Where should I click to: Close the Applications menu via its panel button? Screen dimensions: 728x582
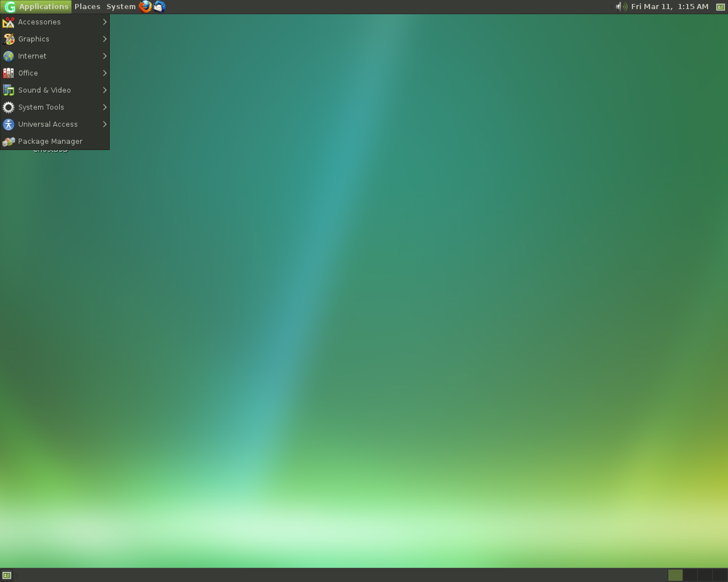[x=36, y=7]
